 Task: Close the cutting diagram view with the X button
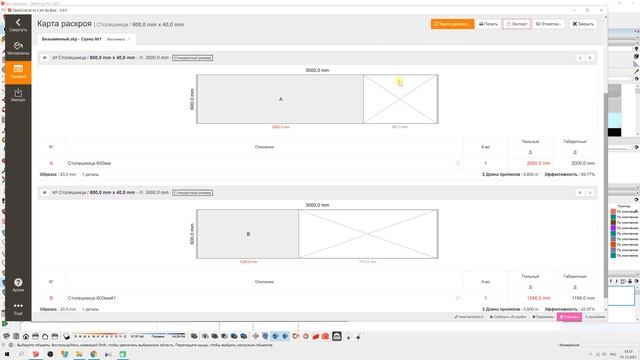[x=583, y=24]
